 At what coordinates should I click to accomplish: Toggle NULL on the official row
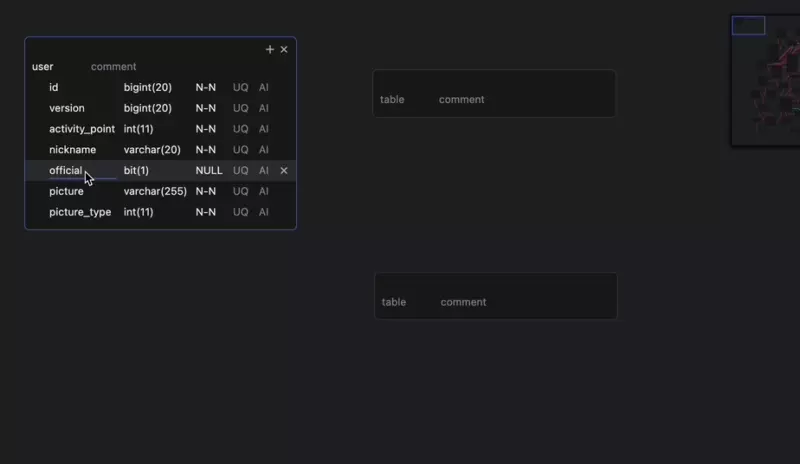tap(209, 170)
